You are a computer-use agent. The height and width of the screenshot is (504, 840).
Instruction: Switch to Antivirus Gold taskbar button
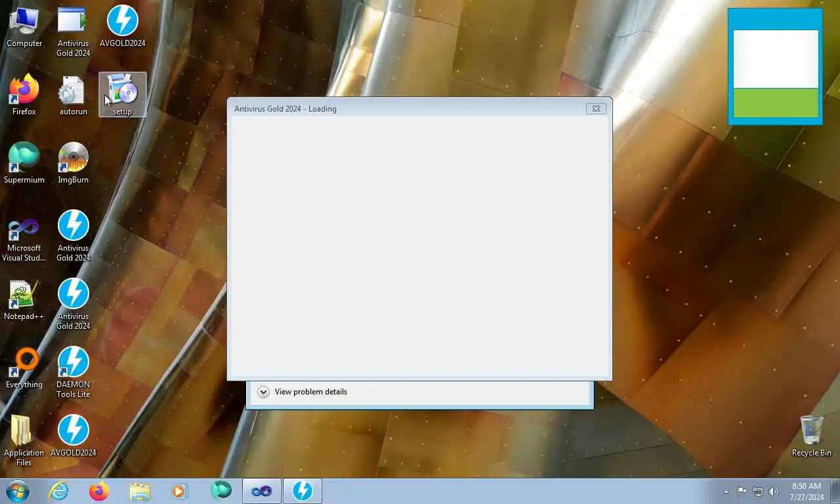(x=303, y=491)
